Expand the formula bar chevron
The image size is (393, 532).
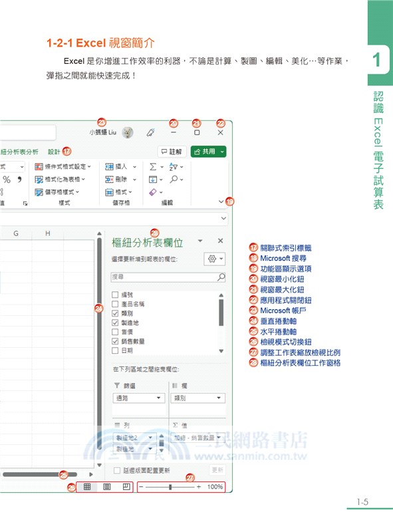coord(223,218)
